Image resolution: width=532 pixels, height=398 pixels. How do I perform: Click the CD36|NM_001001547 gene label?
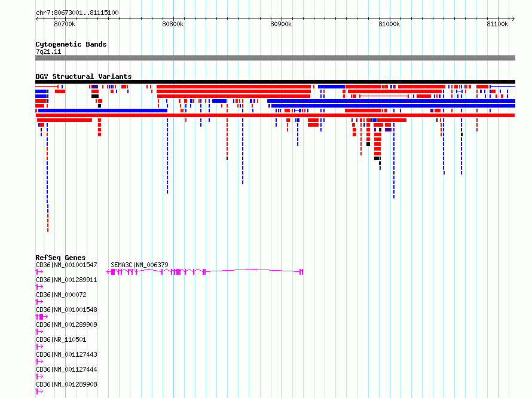pyautogui.click(x=66, y=265)
